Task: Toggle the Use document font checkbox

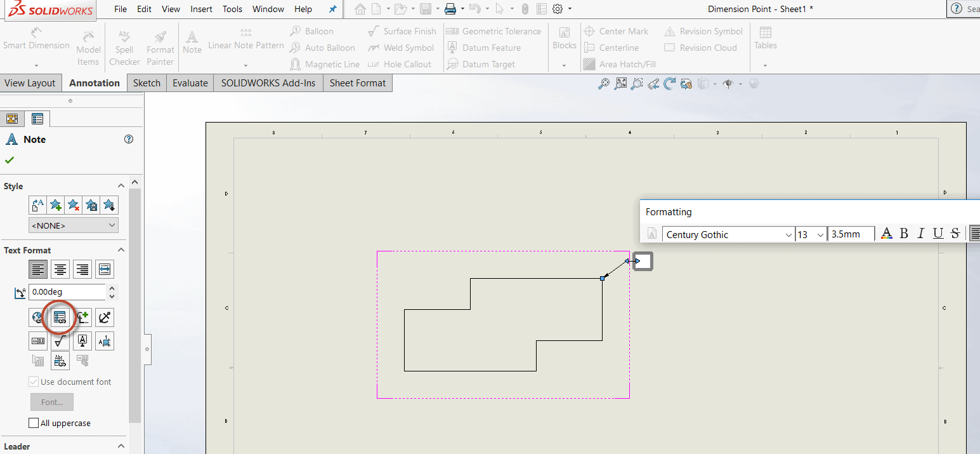Action: click(34, 382)
